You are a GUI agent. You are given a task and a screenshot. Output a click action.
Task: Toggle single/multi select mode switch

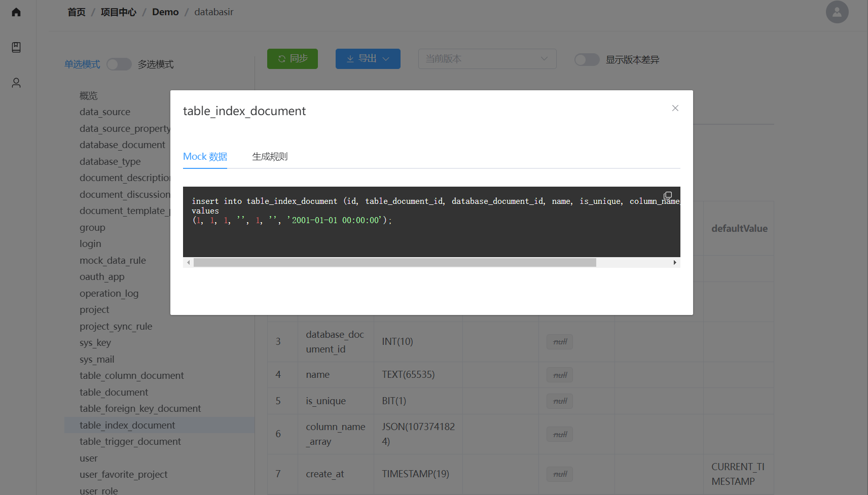(119, 64)
